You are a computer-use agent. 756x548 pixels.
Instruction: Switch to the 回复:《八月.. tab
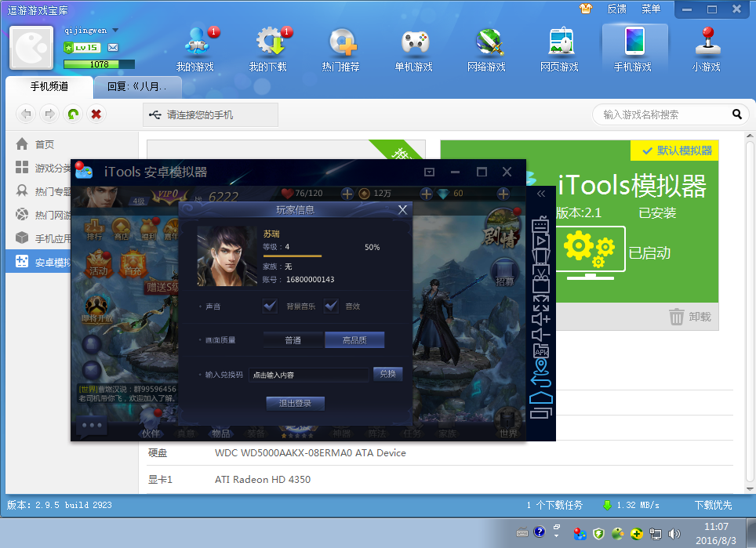pyautogui.click(x=137, y=87)
